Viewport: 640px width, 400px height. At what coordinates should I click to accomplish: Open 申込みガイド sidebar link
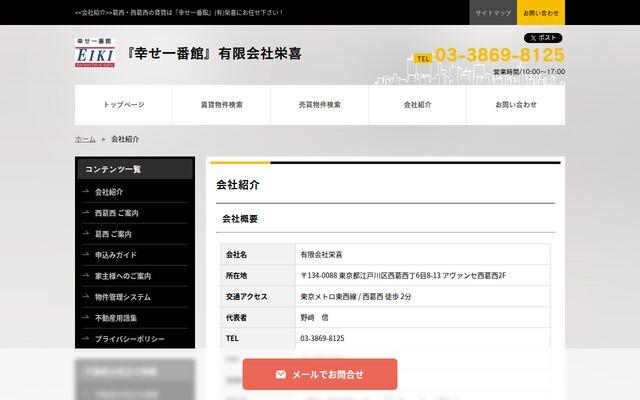116,255
